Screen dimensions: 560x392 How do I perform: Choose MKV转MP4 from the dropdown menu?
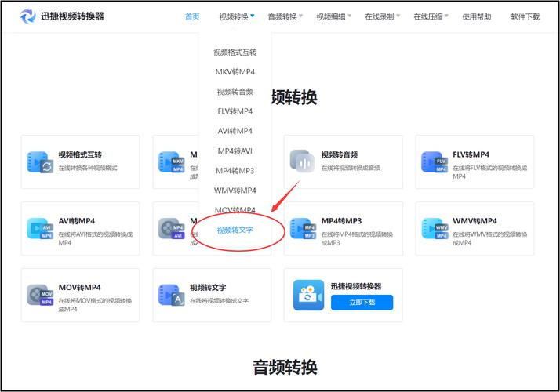235,72
